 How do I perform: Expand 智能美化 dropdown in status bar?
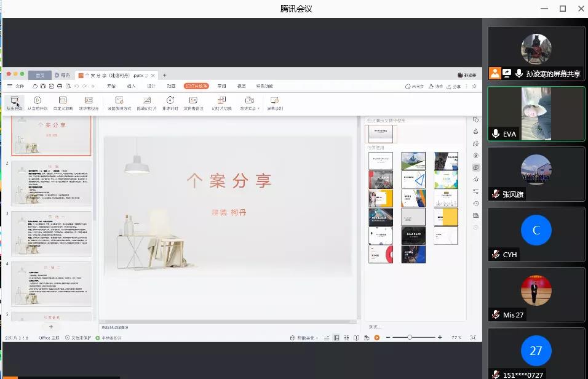coord(318,338)
